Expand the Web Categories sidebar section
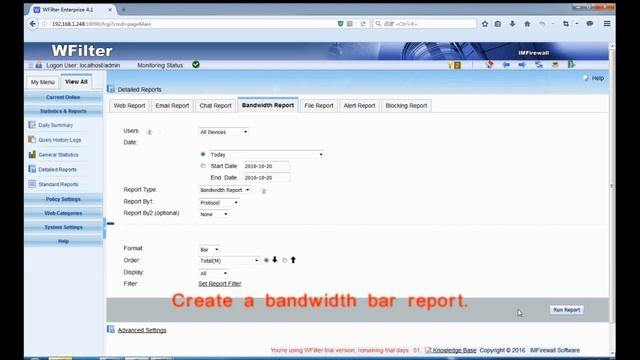 pos(63,213)
